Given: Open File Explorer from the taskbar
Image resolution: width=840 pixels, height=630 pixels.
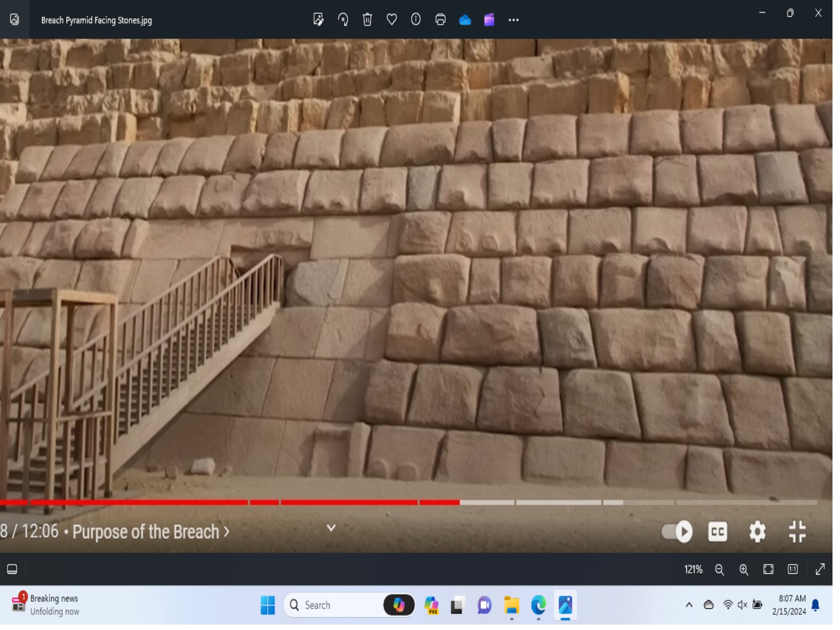Looking at the screenshot, I should point(516,610).
